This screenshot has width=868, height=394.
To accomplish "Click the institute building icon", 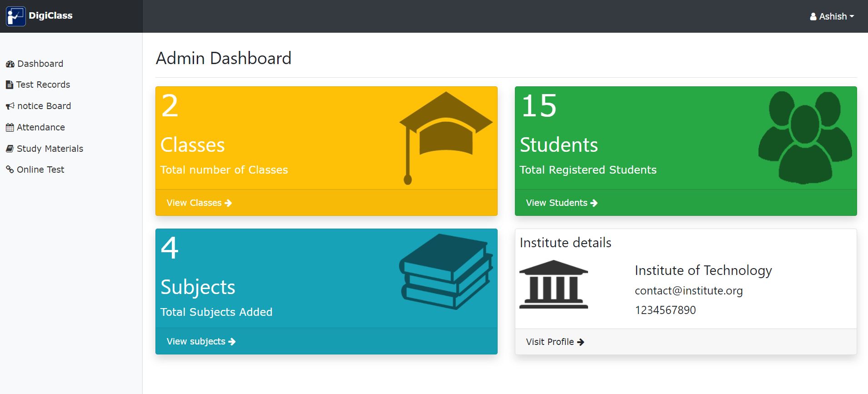I will pos(554,284).
